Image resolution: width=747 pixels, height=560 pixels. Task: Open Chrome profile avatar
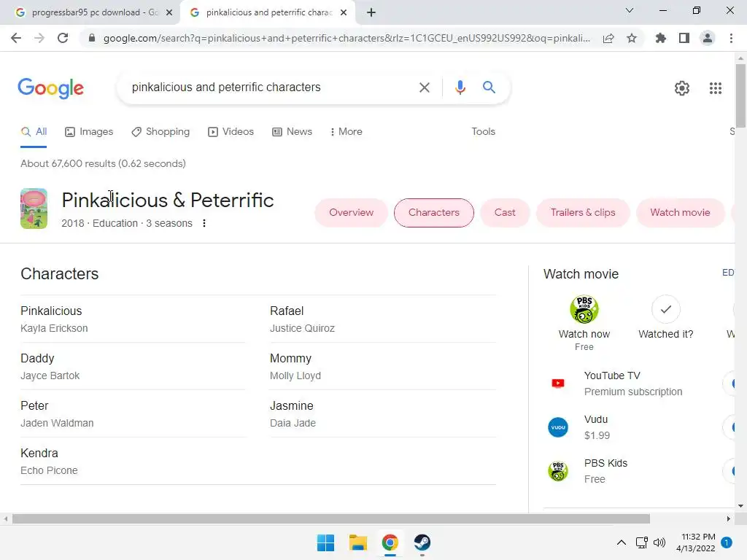coord(708,38)
